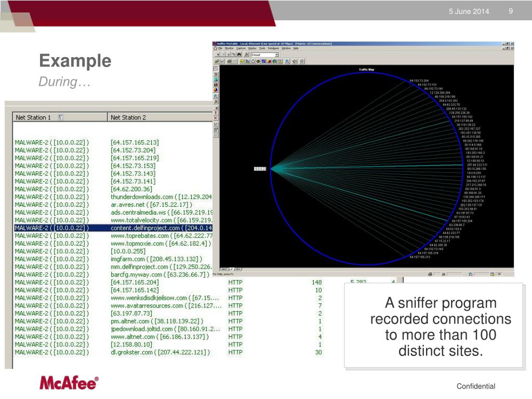Image resolution: width=532 pixels, height=399 pixels.
Task: Select the www.topmoxie.com row
Action: [113, 244]
